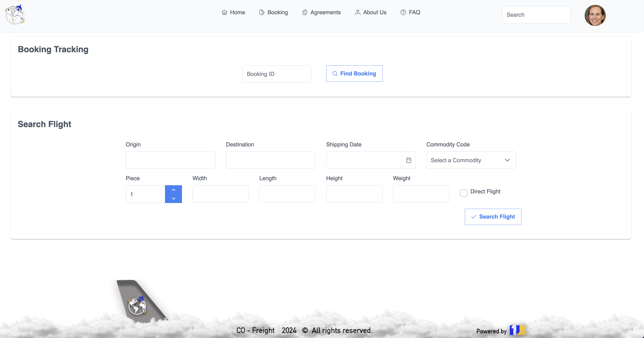The width and height of the screenshot is (644, 338).
Task: Click the Origin input field
Action: pos(170,160)
